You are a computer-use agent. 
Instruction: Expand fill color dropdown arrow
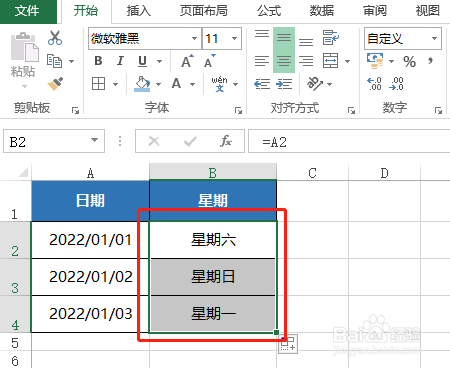(x=158, y=84)
